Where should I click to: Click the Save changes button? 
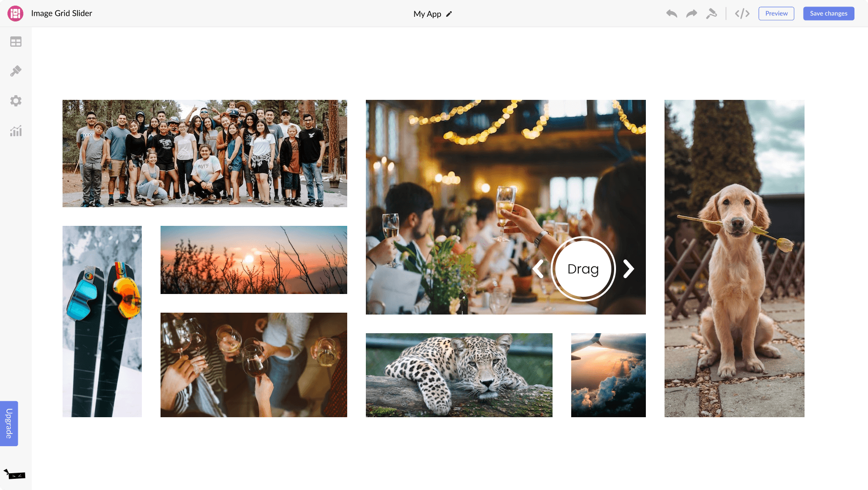828,14
